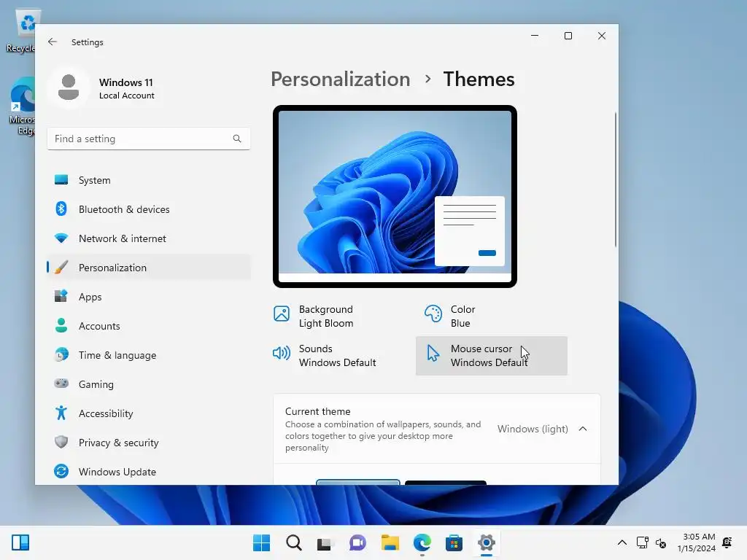Viewport: 747px width, 560px height.
Task: Show hidden tray icons chevron
Action: (x=622, y=542)
